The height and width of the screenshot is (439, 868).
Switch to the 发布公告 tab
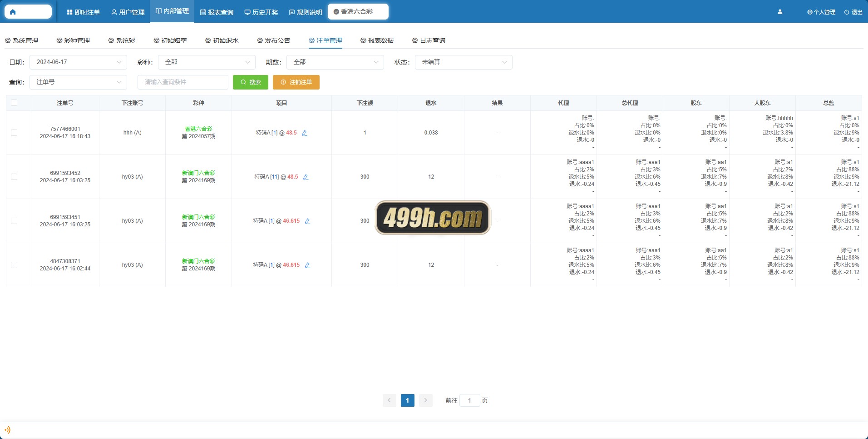(274, 40)
